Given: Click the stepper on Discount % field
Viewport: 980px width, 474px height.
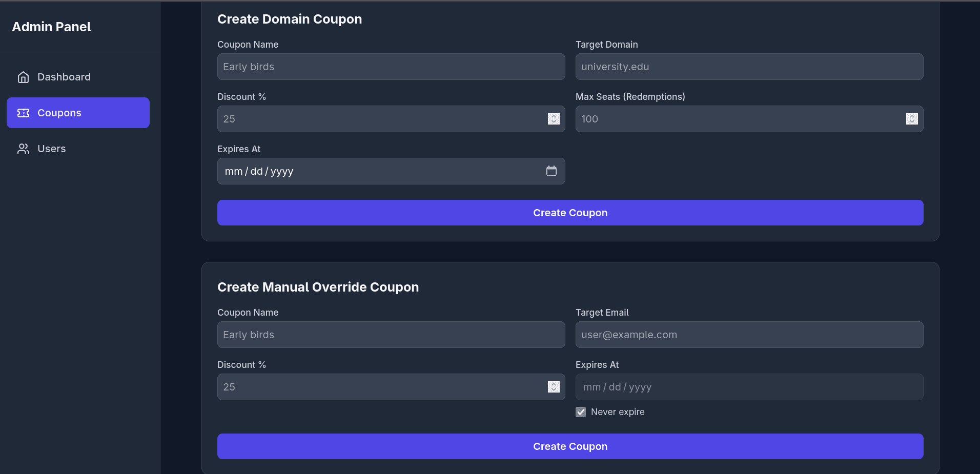Looking at the screenshot, I should tap(554, 119).
